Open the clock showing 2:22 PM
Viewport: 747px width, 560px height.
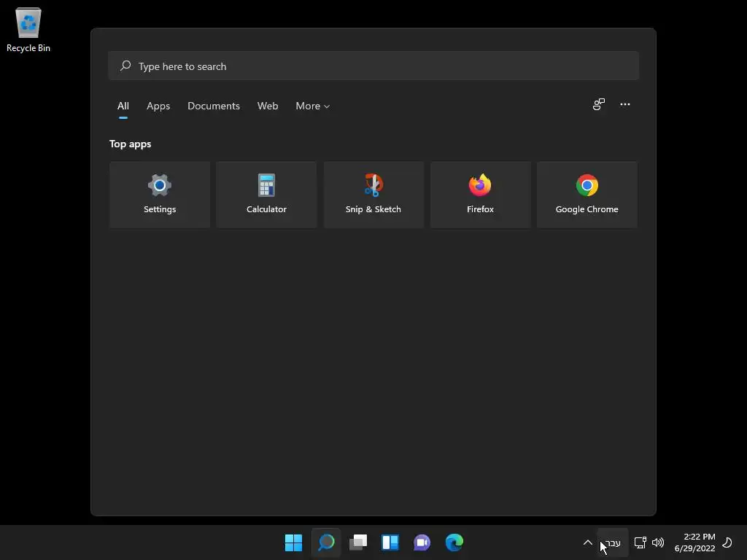pyautogui.click(x=695, y=542)
